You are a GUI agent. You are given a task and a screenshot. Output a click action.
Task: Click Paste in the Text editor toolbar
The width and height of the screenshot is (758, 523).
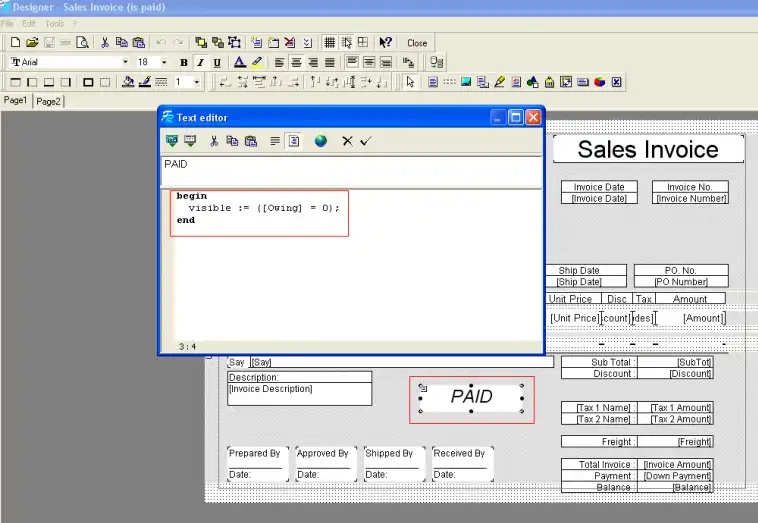[250, 141]
